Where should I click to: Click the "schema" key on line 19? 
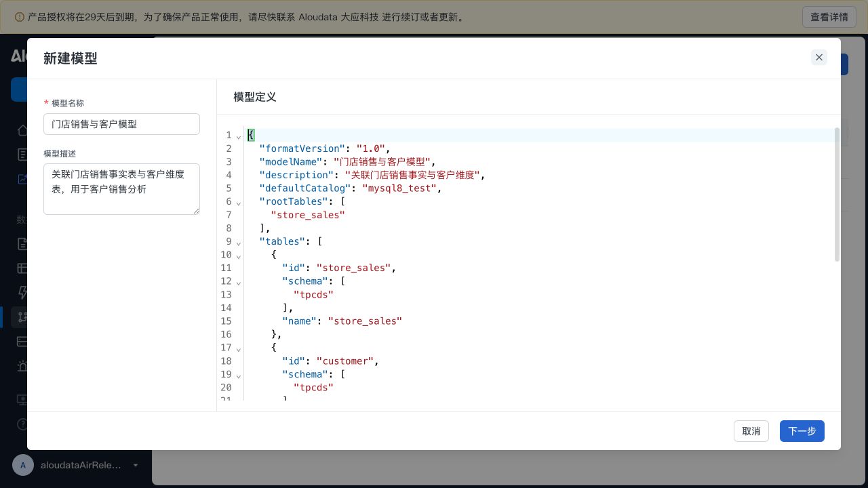(305, 374)
